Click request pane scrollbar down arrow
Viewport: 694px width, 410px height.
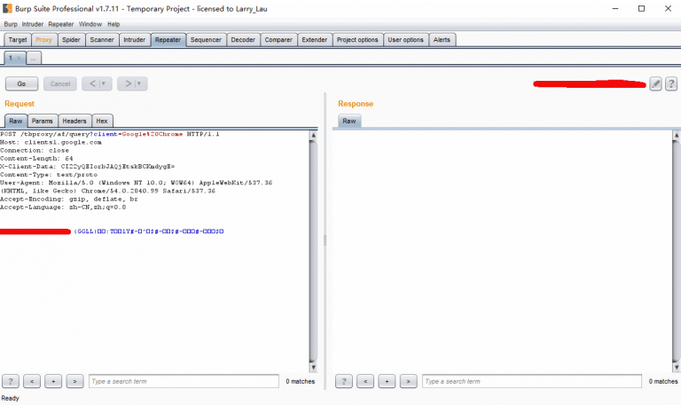point(313,367)
